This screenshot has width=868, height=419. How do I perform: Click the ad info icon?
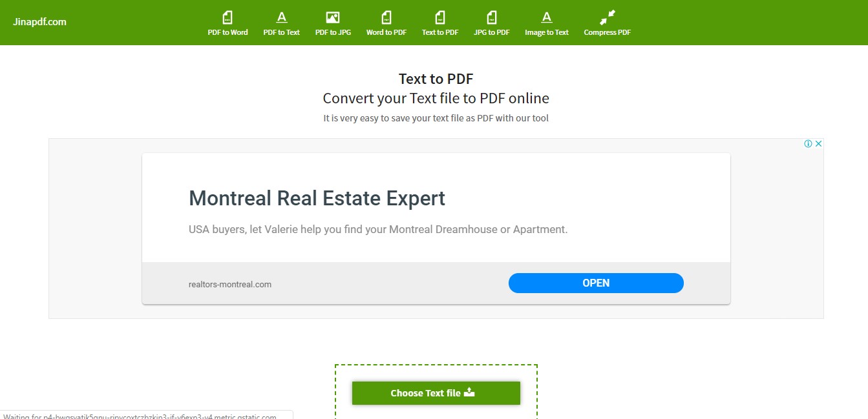808,144
